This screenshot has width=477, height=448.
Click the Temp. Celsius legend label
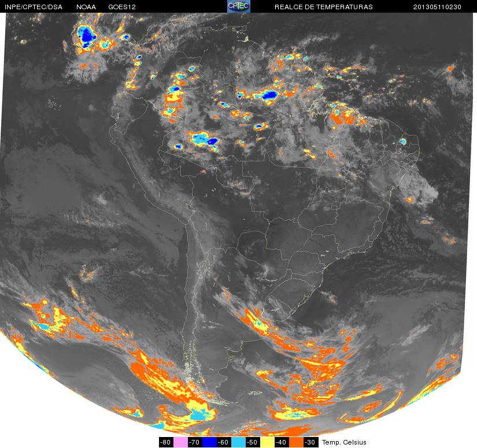pyautogui.click(x=344, y=442)
